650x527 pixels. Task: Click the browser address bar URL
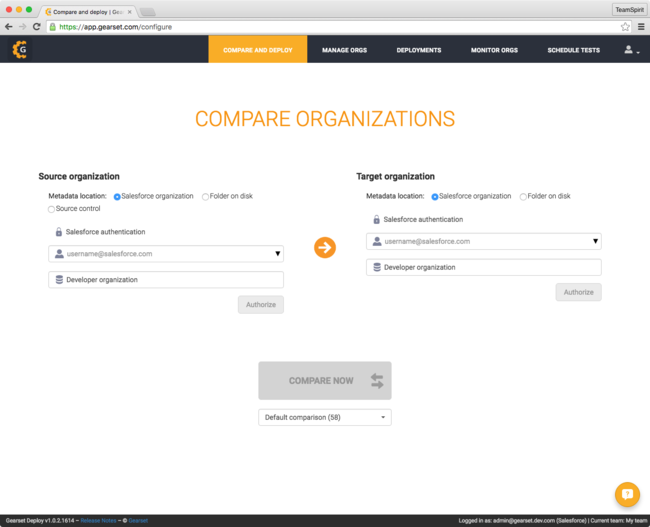click(x=115, y=27)
